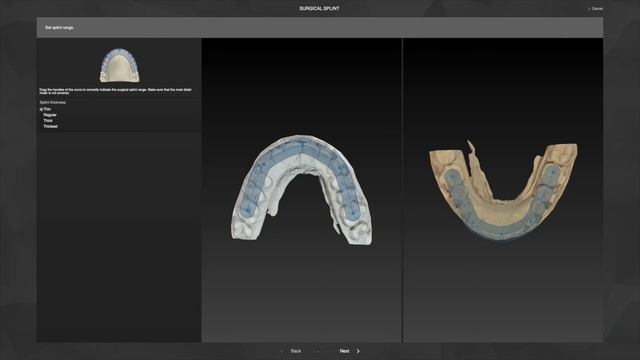Click the "SURGICAL SPLINT" title text
Viewport: 640px width, 360px height.
click(x=319, y=9)
